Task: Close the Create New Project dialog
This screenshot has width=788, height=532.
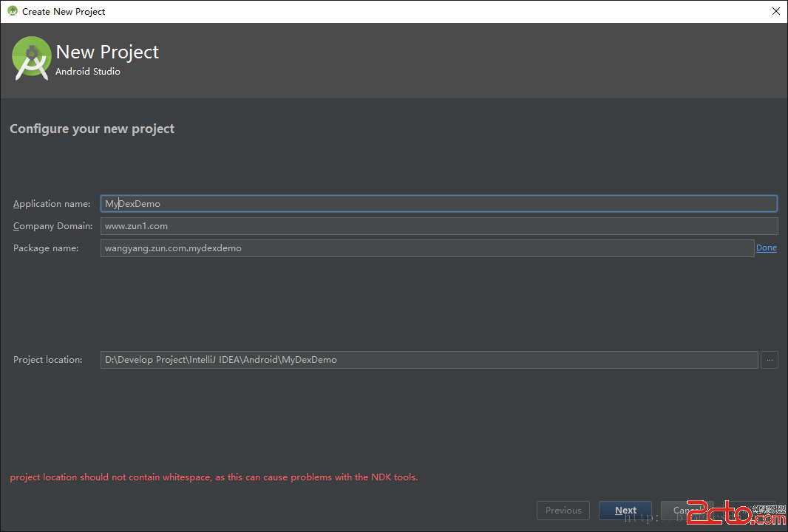Action: coord(775,11)
